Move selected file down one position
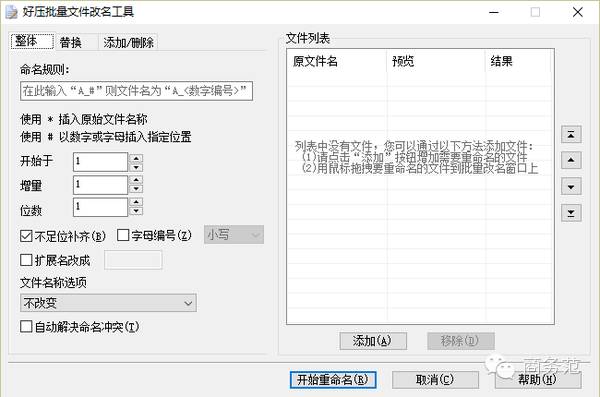Screen dimensions: 600x397 click(571, 187)
